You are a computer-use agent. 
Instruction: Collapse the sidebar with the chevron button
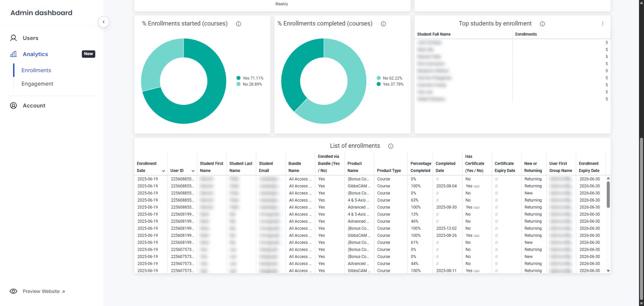tap(103, 22)
